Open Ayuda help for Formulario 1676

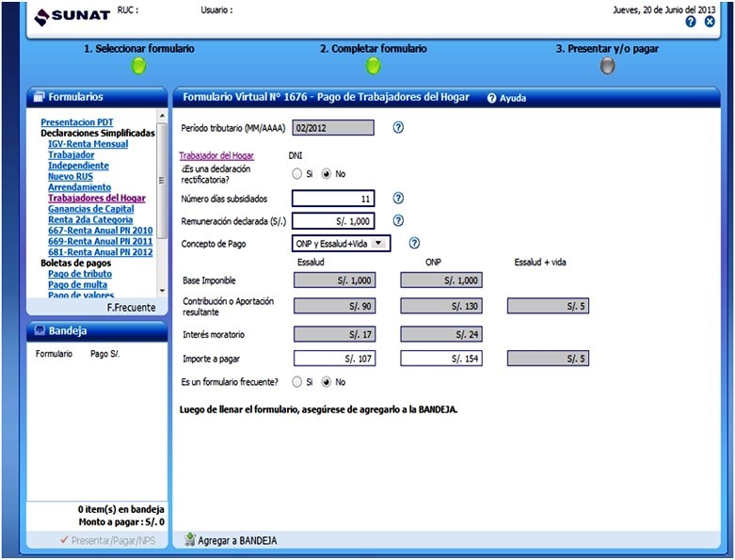coord(506,98)
